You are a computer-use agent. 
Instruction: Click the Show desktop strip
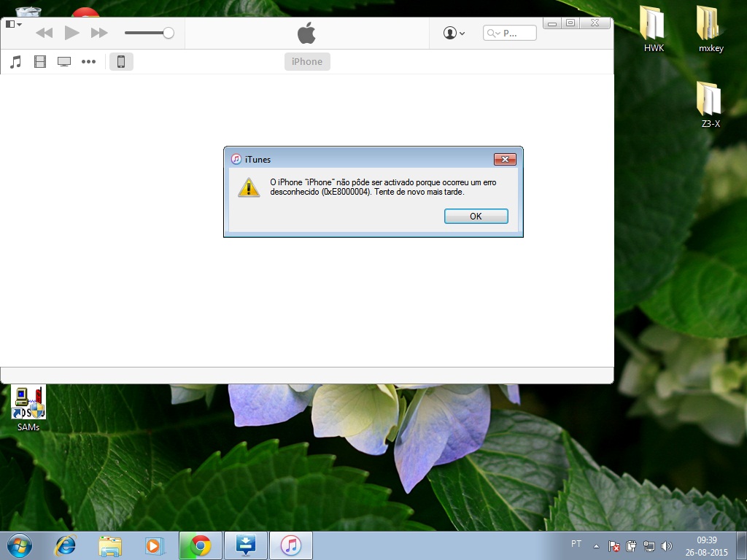click(x=743, y=545)
